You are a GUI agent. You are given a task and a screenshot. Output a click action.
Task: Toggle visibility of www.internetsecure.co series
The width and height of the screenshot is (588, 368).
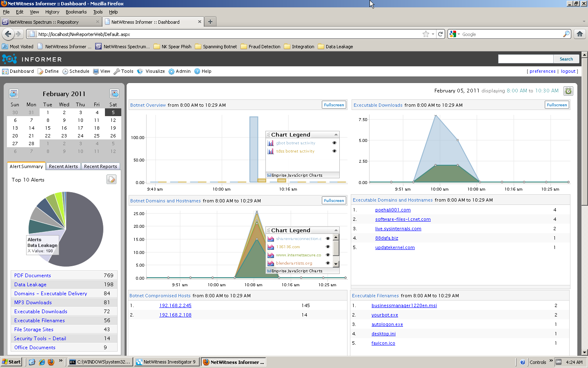pos(327,255)
